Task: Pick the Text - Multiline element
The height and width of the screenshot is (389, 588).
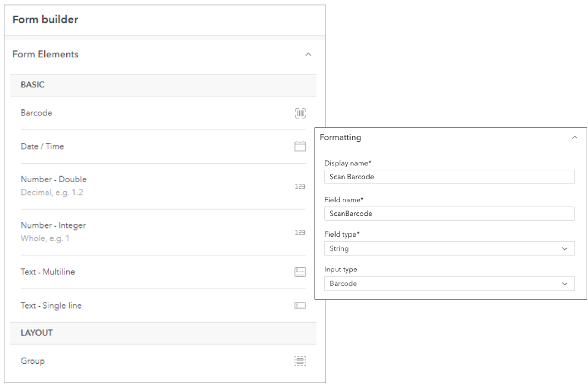Action: coord(48,272)
